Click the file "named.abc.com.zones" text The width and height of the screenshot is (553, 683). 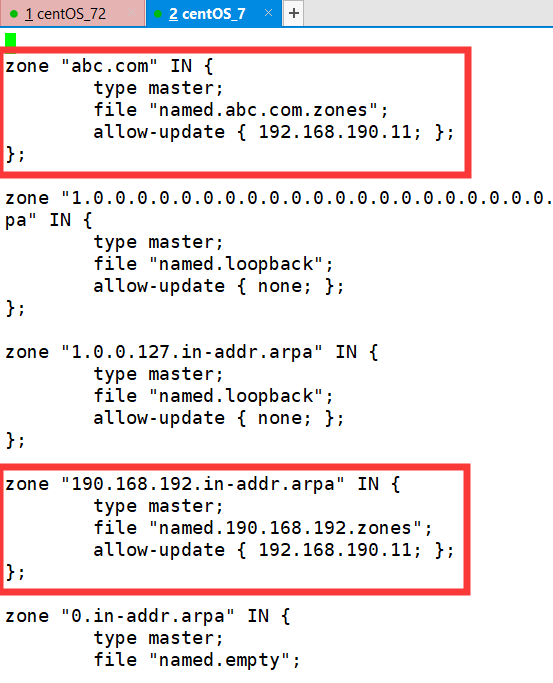pyautogui.click(x=241, y=110)
